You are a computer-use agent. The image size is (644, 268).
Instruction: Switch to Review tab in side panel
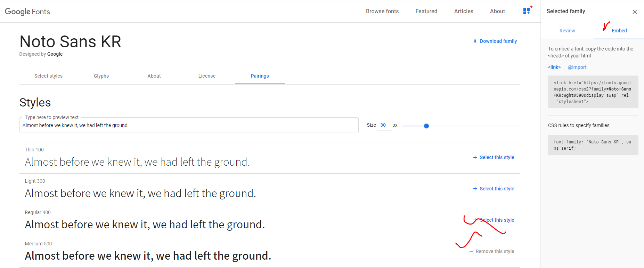pos(567,31)
